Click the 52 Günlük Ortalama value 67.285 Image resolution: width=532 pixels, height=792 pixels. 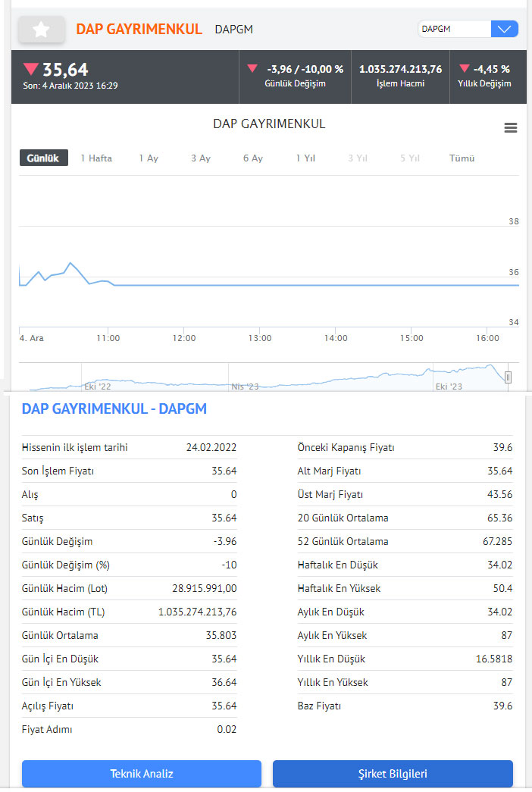click(497, 541)
